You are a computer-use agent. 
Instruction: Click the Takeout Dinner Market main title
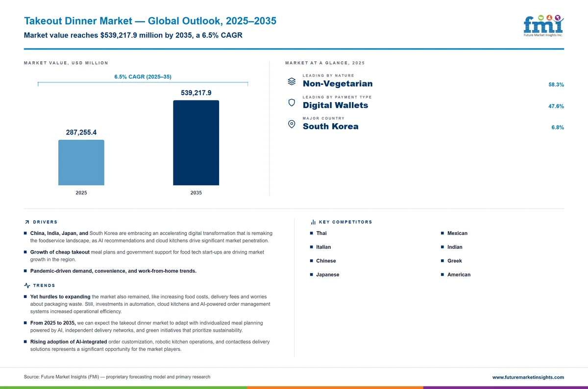[150, 21]
